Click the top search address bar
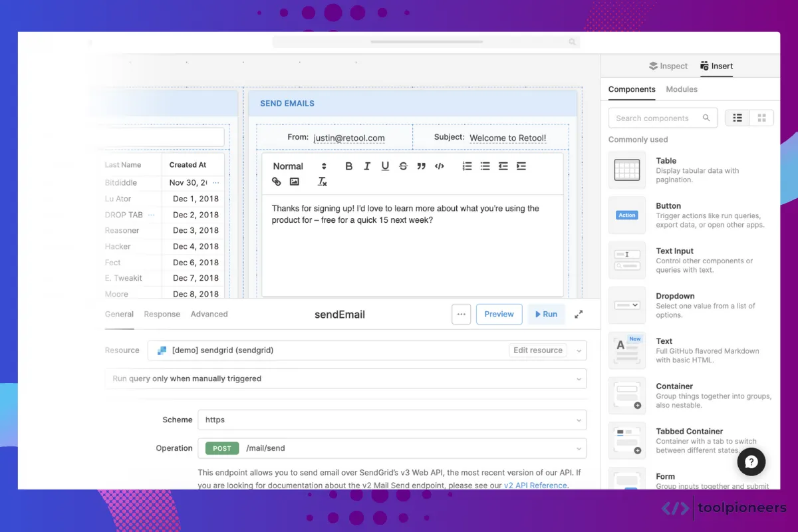798x532 pixels. click(426, 42)
